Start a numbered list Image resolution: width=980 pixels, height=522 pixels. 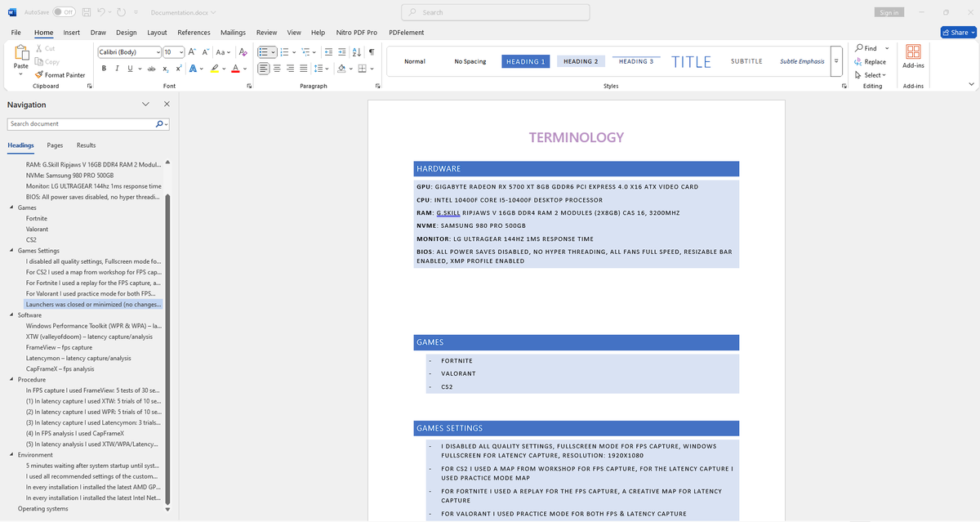(x=284, y=51)
